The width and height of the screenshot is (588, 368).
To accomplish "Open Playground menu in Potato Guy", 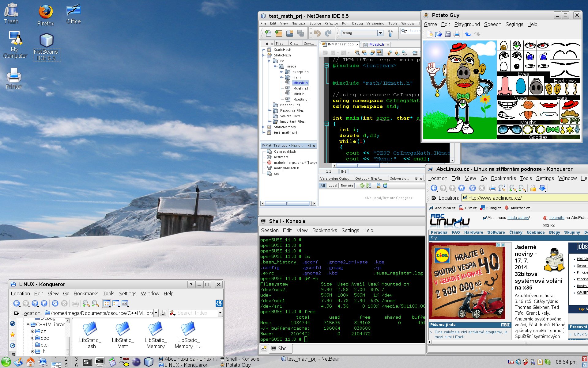I will [467, 24].
